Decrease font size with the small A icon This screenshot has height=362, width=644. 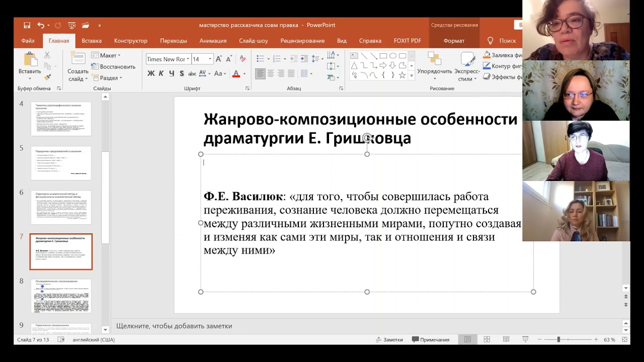(x=228, y=59)
